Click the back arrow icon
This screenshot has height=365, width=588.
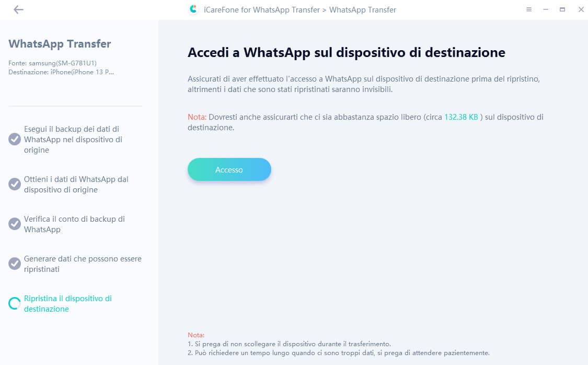pos(18,10)
